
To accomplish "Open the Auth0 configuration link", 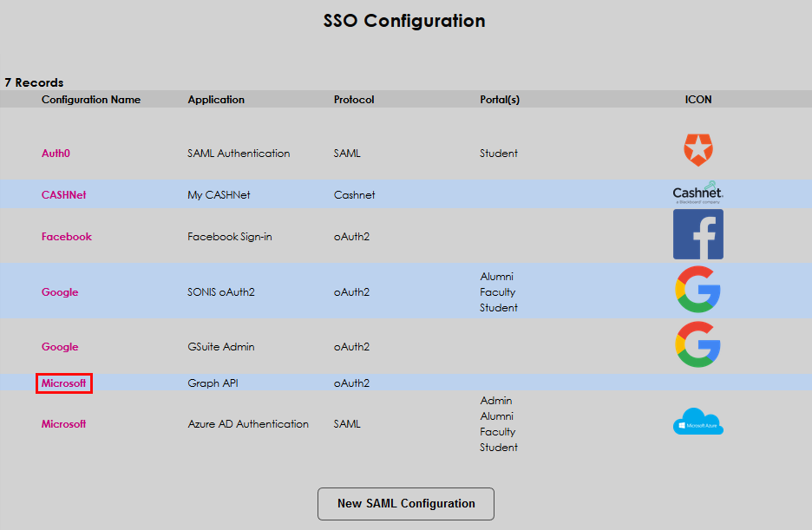I will click(56, 154).
